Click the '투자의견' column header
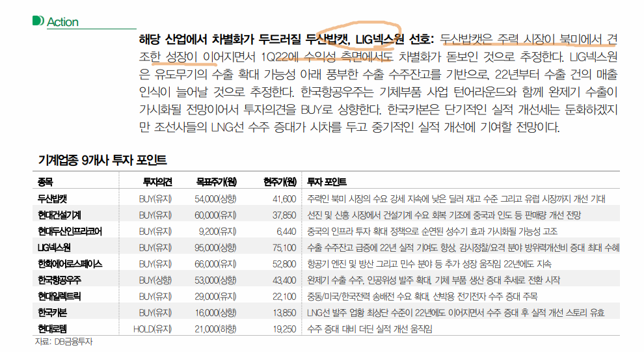 point(157,182)
